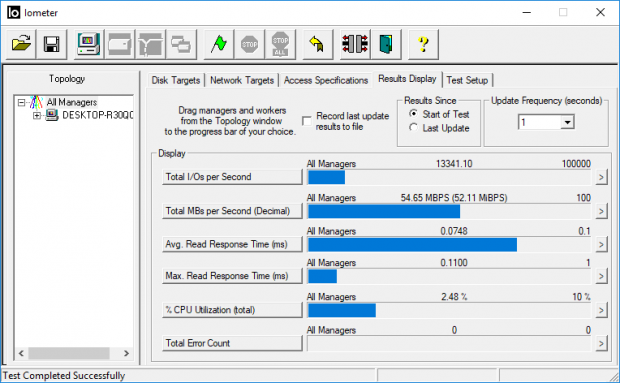Minimize the Iometer window
620x383 pixels.
point(527,13)
